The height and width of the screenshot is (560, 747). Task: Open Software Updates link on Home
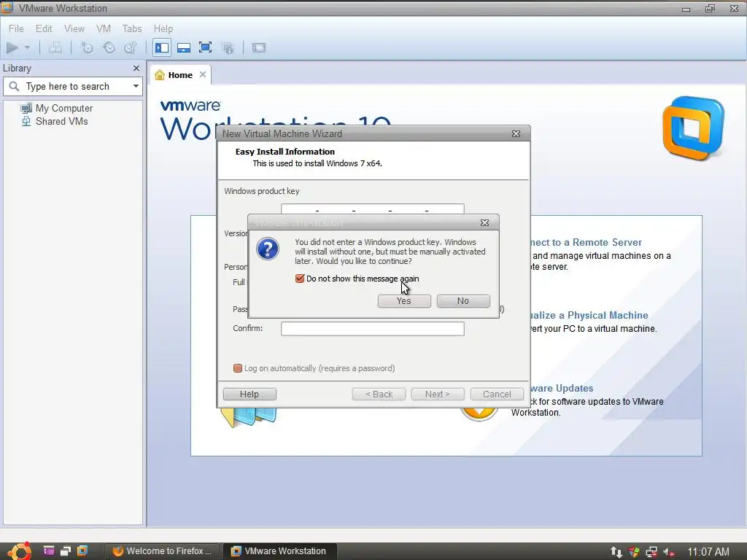coord(562,388)
